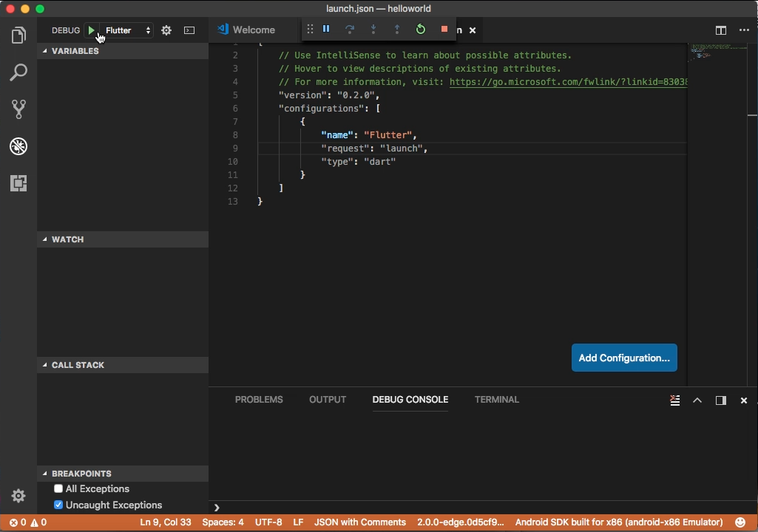Open the Source Control view
Viewport: 758px width, 532px height.
pos(18,109)
